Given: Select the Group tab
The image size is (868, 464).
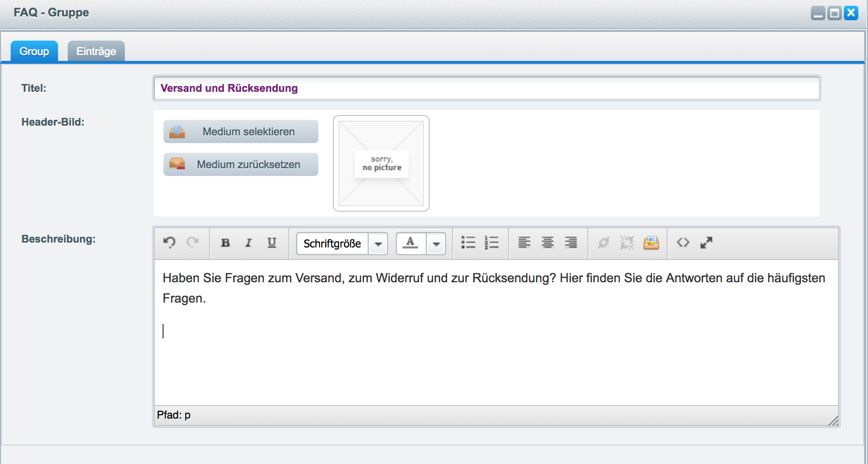Looking at the screenshot, I should [34, 51].
